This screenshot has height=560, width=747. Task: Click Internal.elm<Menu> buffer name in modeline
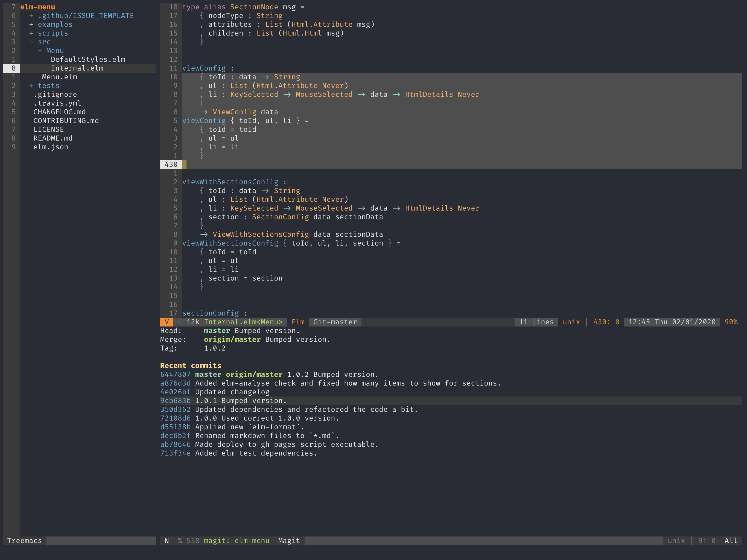[x=243, y=322]
